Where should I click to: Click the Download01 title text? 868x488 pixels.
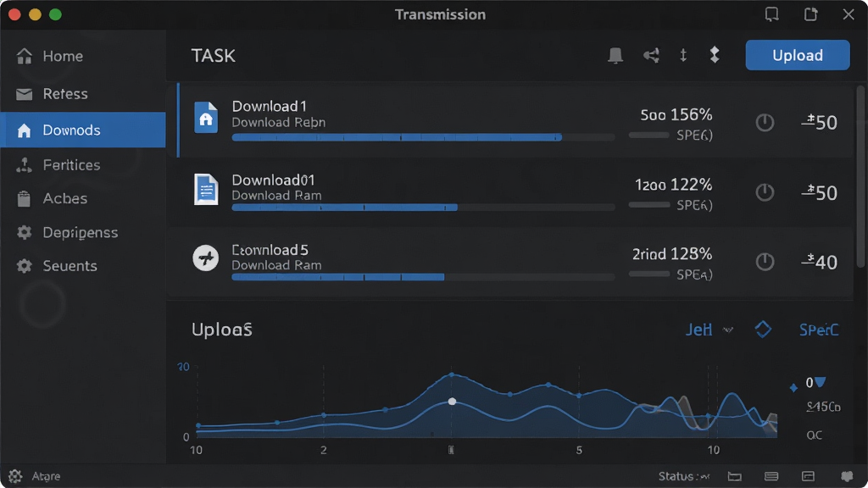coord(273,180)
